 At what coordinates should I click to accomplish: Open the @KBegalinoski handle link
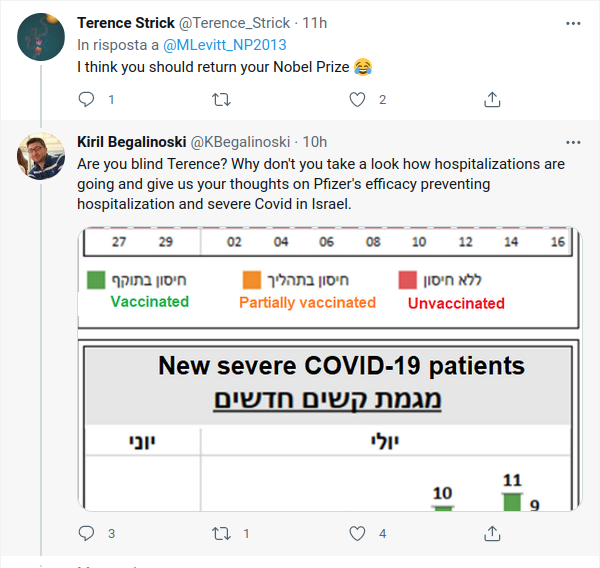click(x=242, y=142)
